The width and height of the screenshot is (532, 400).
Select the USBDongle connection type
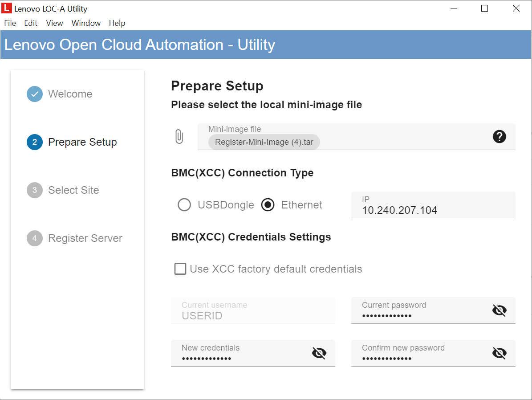click(x=184, y=205)
